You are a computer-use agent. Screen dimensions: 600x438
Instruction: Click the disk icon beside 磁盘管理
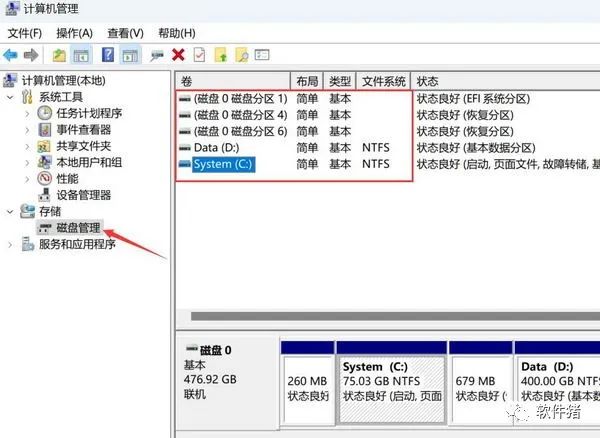point(45,228)
